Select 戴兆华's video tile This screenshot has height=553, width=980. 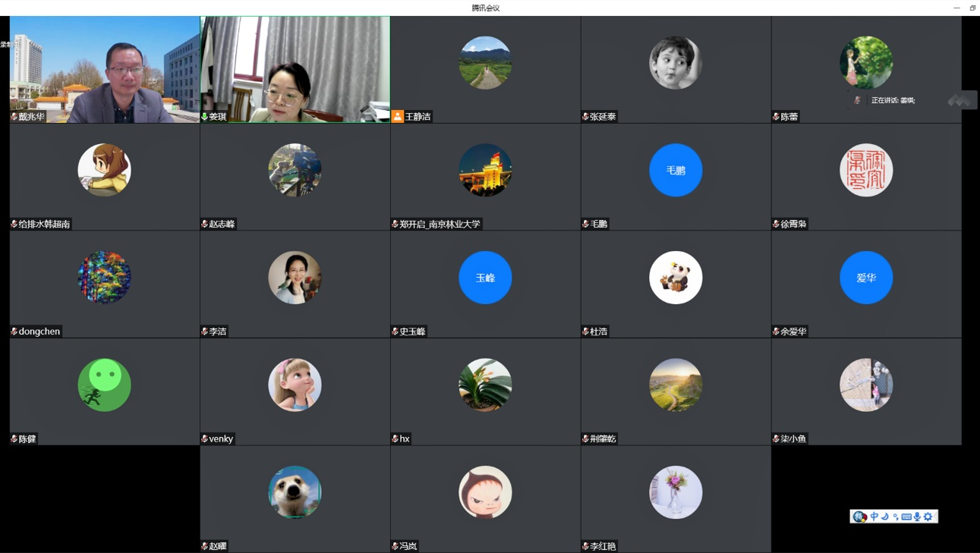click(104, 68)
